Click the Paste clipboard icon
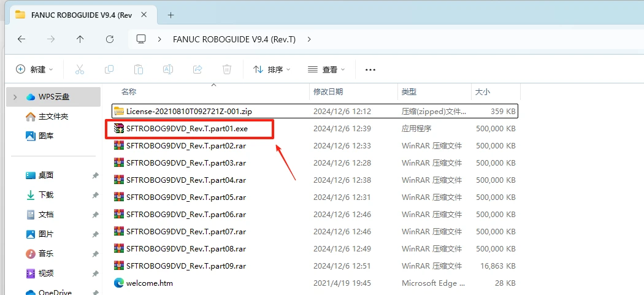644x295 pixels. (x=139, y=69)
